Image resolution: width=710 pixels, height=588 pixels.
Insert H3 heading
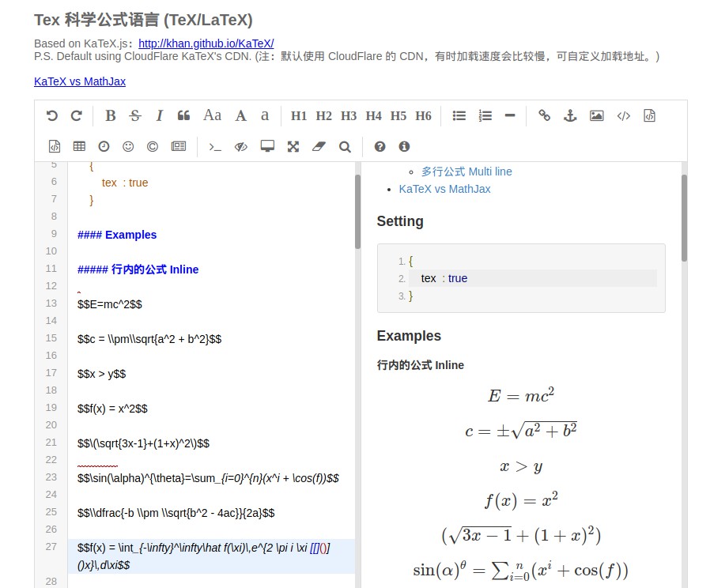click(349, 116)
